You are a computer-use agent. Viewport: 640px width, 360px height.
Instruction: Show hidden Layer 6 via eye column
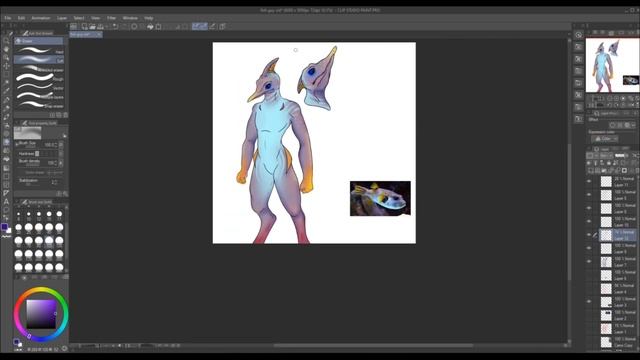589,275
